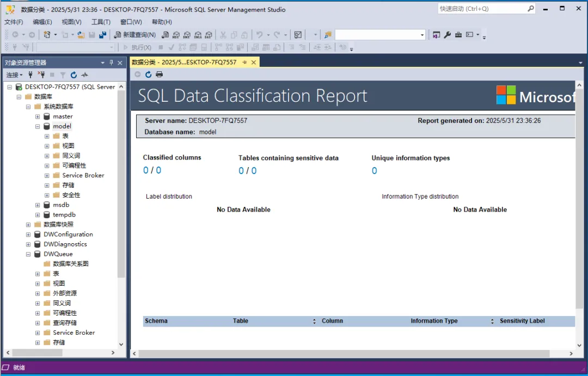This screenshot has width=588, height=376.
Task: Print the classification report
Action: coord(160,74)
